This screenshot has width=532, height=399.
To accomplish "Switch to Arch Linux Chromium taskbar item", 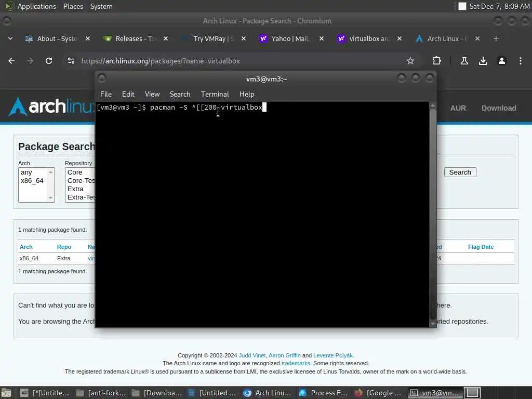I will click(x=268, y=393).
